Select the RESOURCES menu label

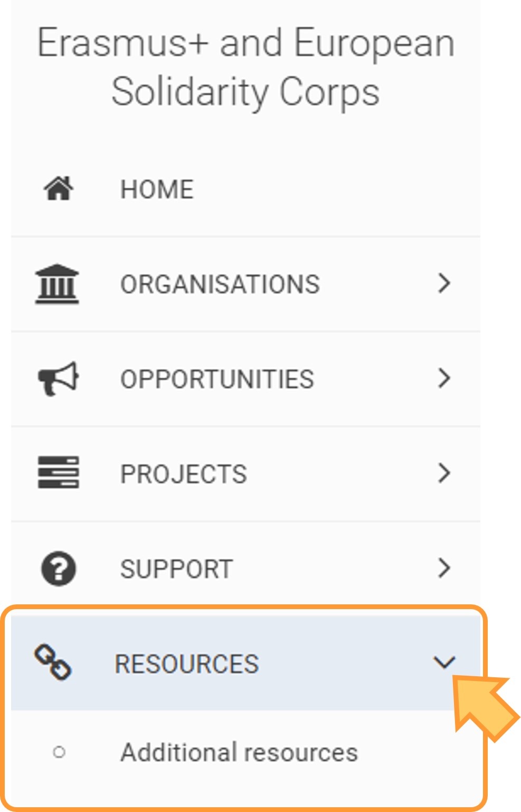pos(187,664)
